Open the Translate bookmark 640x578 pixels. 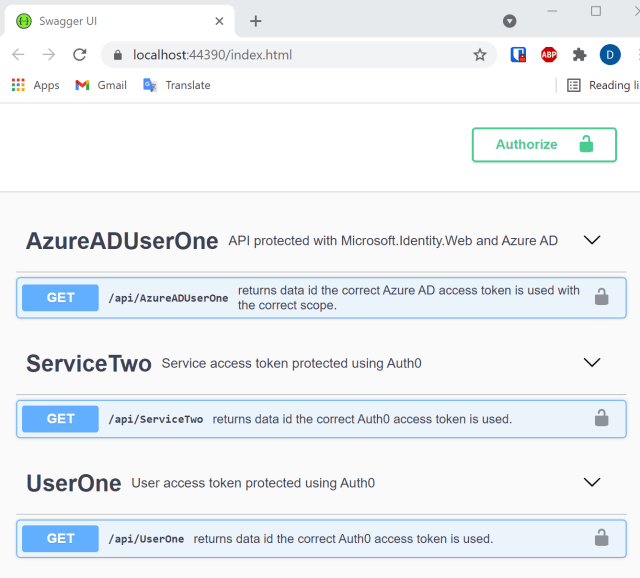[x=177, y=85]
